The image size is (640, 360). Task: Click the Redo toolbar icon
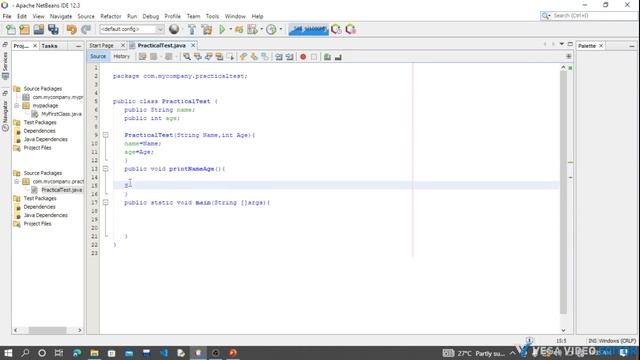pyautogui.click(x=86, y=29)
